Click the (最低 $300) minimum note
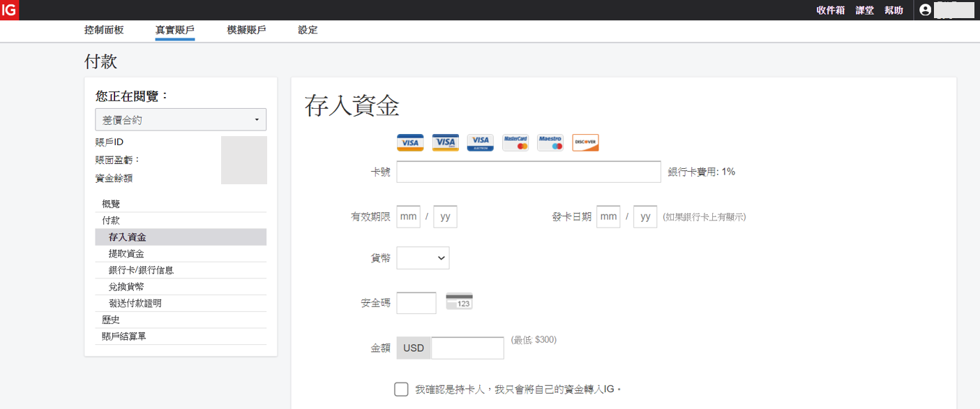This screenshot has width=980, height=409. pyautogui.click(x=534, y=340)
